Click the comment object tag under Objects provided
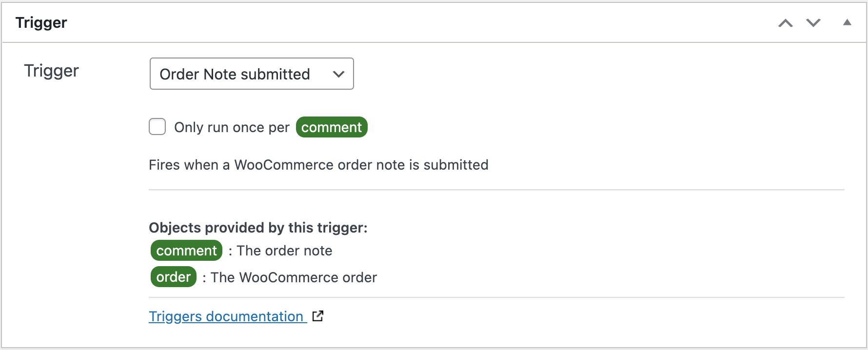Viewport: 868px width, 350px height. point(186,251)
